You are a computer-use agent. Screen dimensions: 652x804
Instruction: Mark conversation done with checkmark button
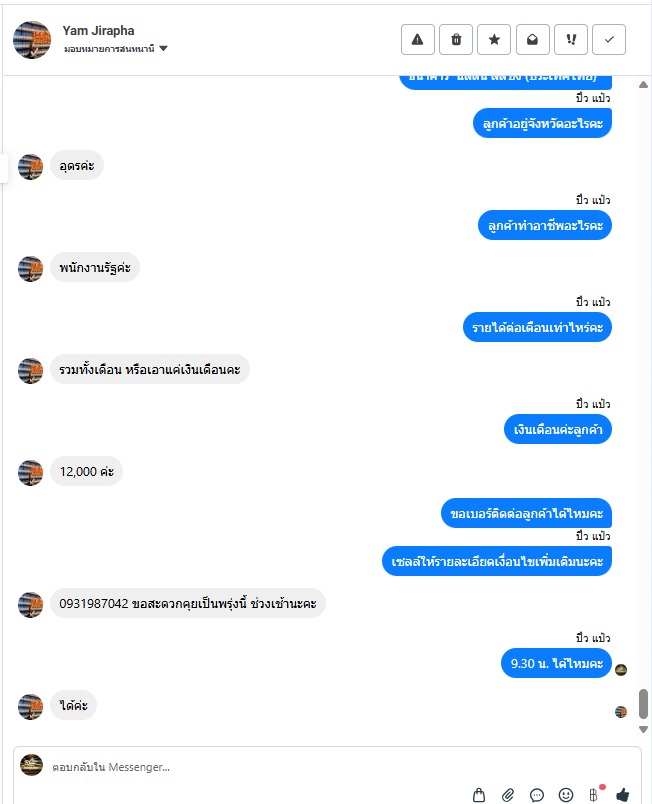tap(609, 39)
